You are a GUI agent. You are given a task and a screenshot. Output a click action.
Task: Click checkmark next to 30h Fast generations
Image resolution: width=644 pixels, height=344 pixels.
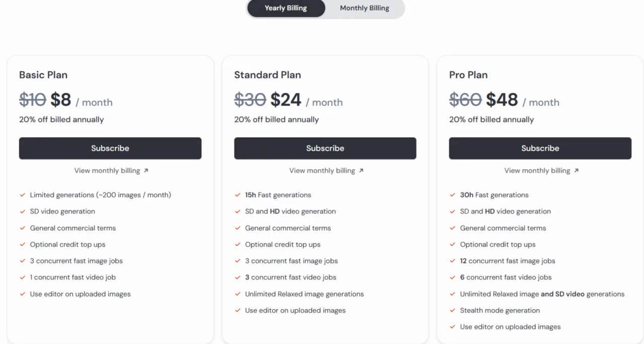pyautogui.click(x=453, y=195)
